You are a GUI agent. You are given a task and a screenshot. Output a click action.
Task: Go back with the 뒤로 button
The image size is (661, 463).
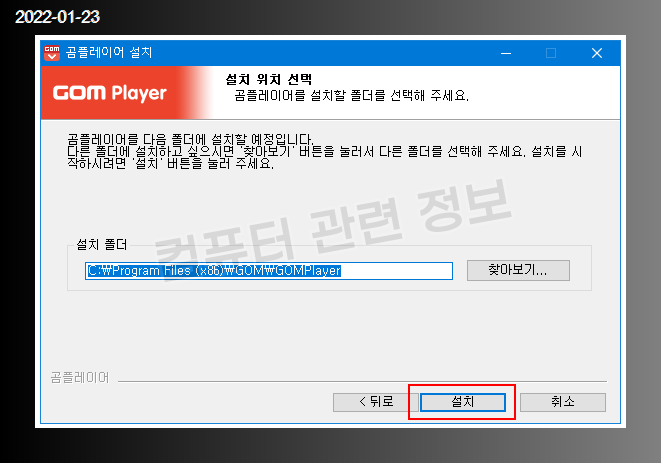[375, 402]
